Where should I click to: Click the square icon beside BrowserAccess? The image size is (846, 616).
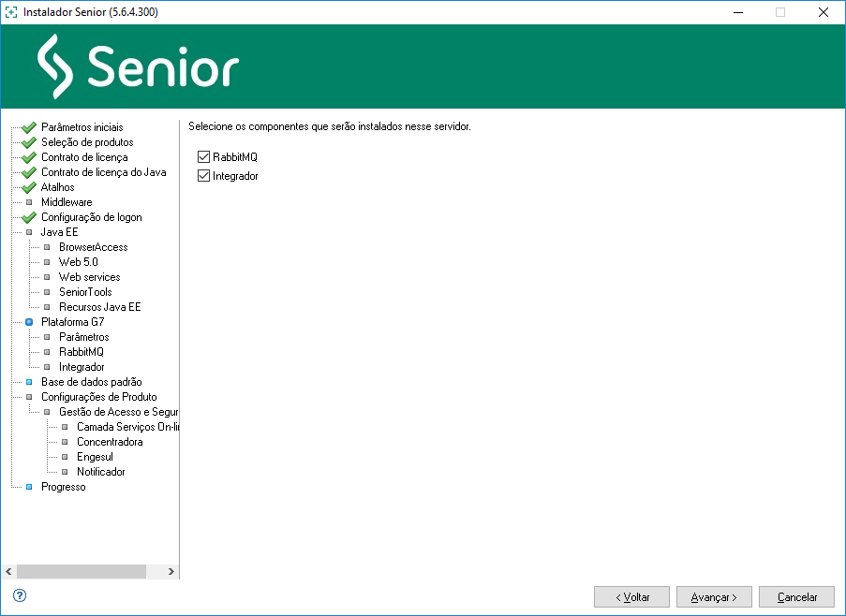coord(47,247)
